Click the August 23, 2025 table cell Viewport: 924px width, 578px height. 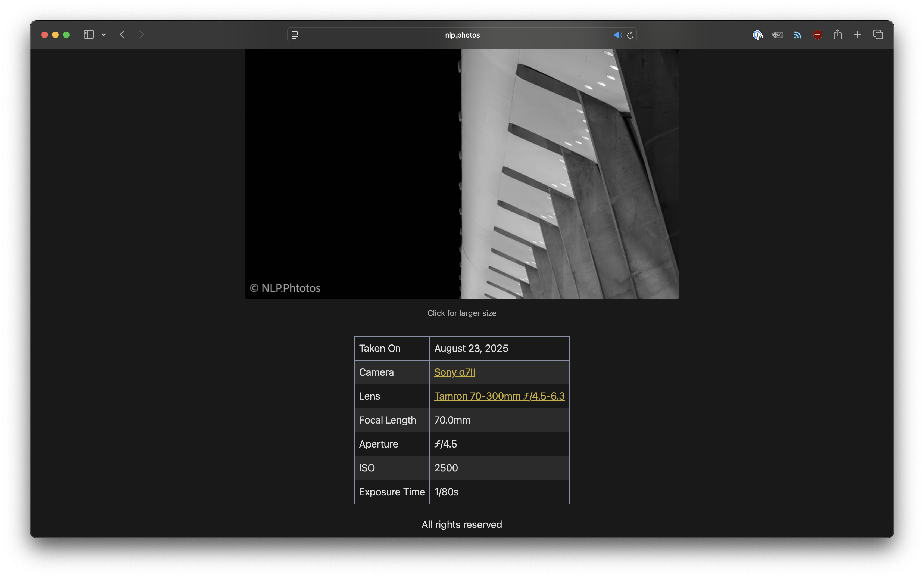(x=499, y=348)
